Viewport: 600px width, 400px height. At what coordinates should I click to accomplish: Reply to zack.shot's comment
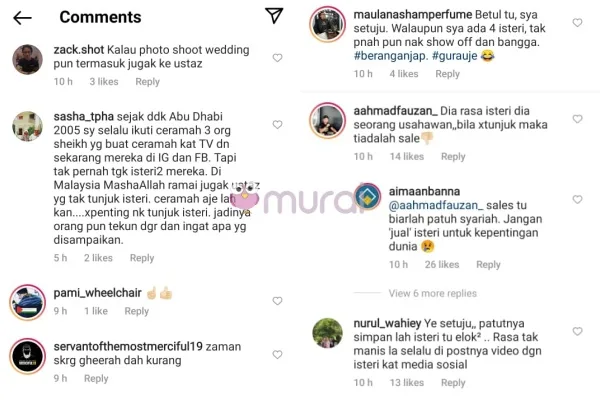click(147, 82)
